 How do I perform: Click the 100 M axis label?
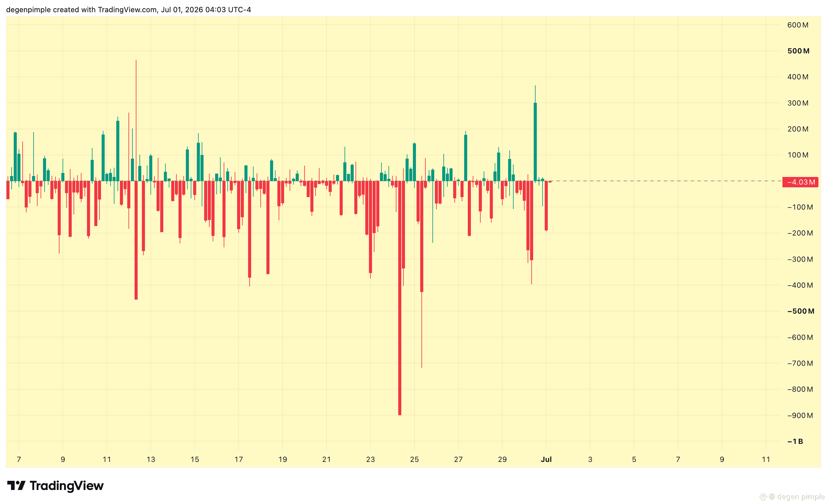coord(798,155)
